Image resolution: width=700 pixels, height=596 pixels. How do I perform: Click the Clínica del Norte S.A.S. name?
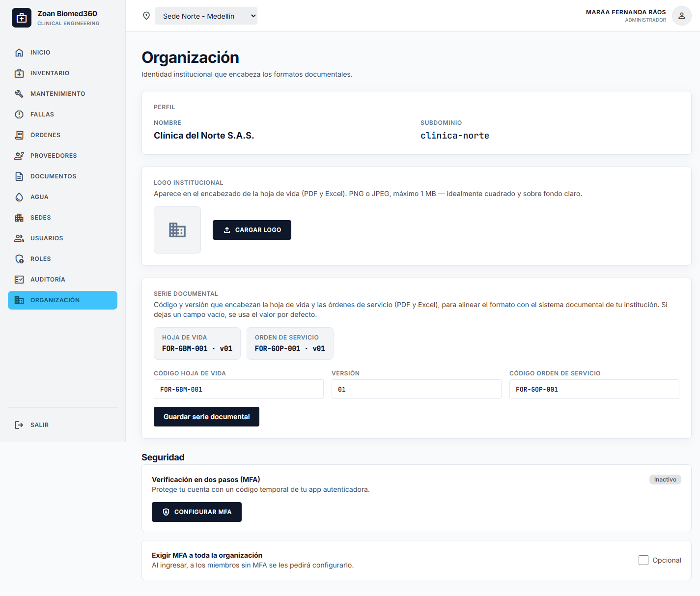pos(204,136)
